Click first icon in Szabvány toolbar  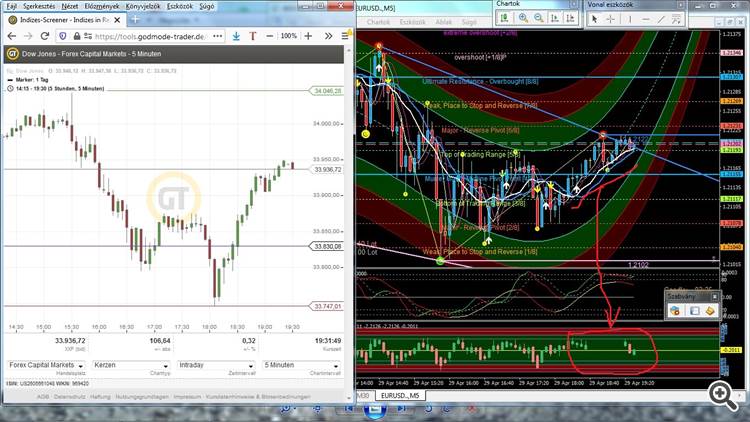(675, 311)
